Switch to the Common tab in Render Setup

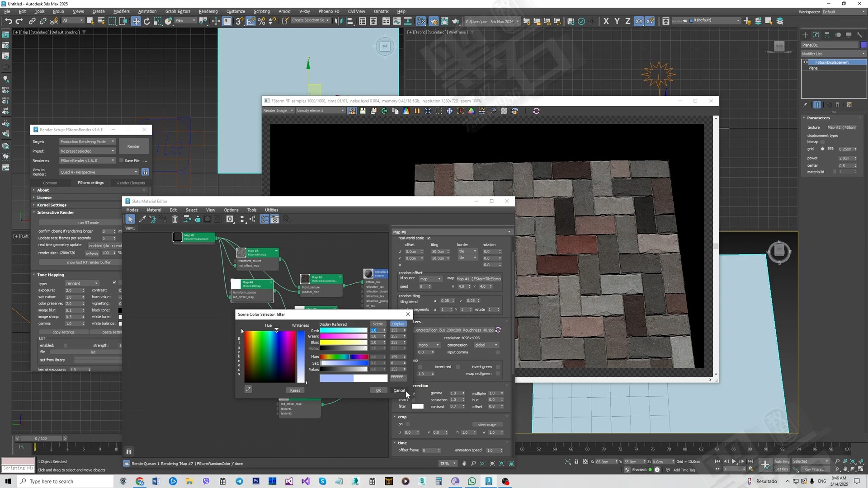tap(50, 183)
